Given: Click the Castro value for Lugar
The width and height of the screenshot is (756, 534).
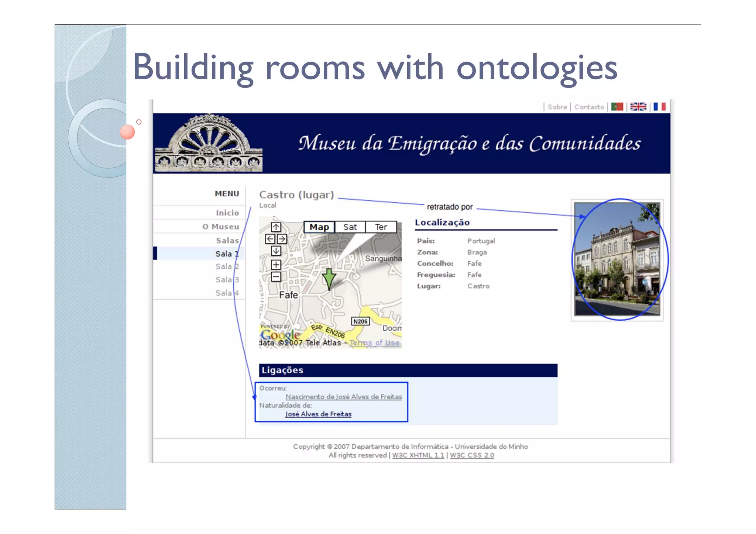Looking at the screenshot, I should click(478, 286).
